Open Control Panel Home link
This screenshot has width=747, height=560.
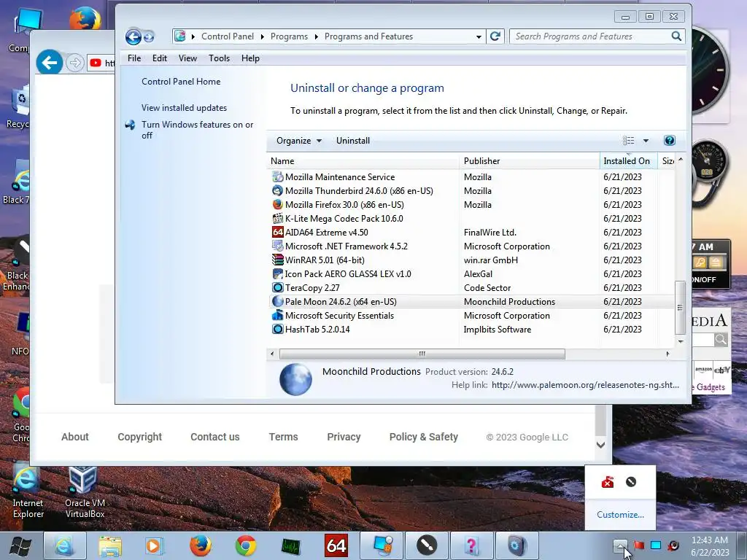click(181, 82)
